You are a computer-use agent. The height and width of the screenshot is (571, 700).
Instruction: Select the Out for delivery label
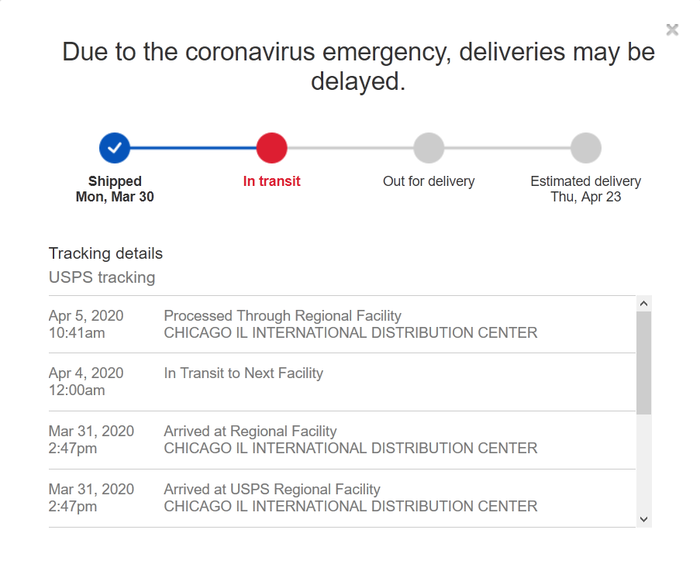[429, 181]
